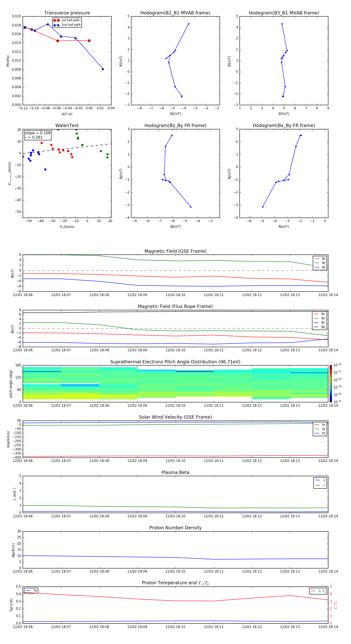Viewport: 351px width, 644px height.
Task: Click the Hodogram(B2_B1 MVAB frame) title
Action: click(x=175, y=13)
